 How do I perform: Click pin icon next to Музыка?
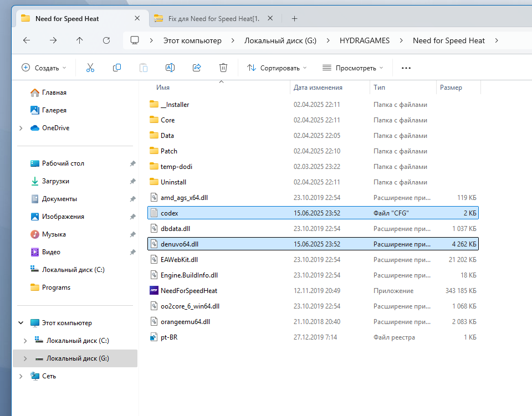coord(132,234)
